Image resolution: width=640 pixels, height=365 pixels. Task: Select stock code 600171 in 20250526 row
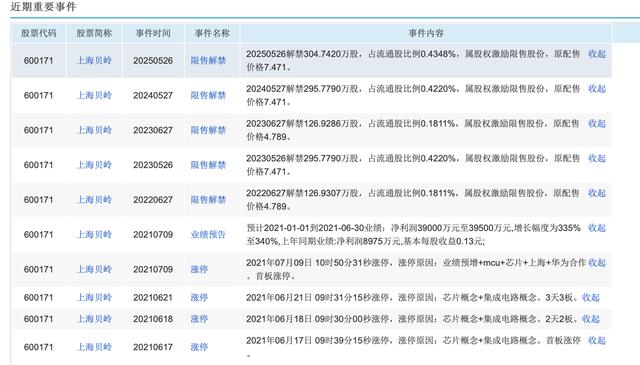(38, 60)
